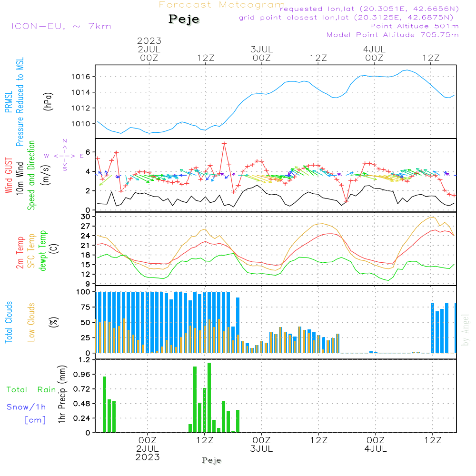Click the bold 'Peje' chart title
476x476 pixels.
tap(184, 19)
